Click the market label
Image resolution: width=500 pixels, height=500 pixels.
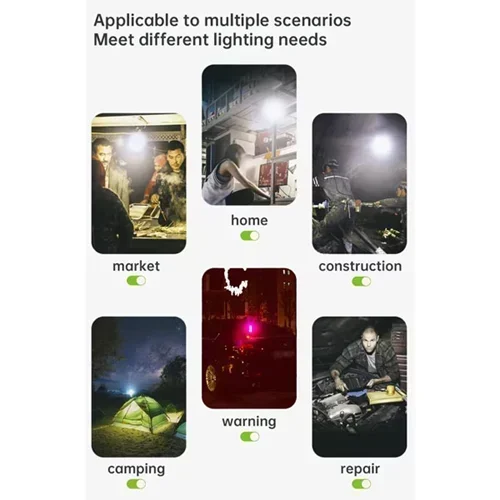point(136,266)
